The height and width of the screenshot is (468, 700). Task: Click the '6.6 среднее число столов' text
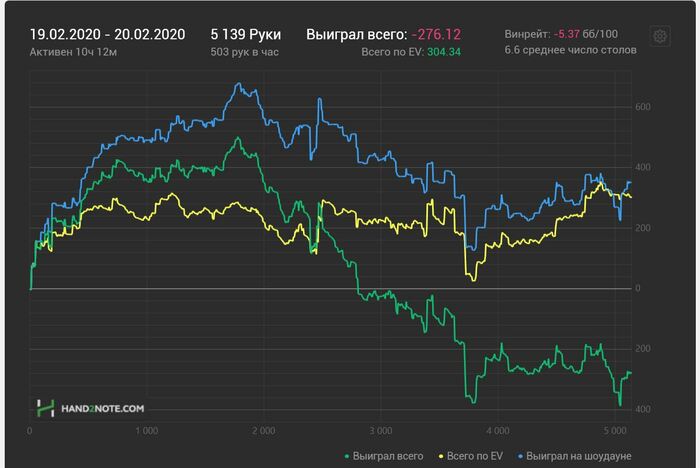click(x=570, y=51)
